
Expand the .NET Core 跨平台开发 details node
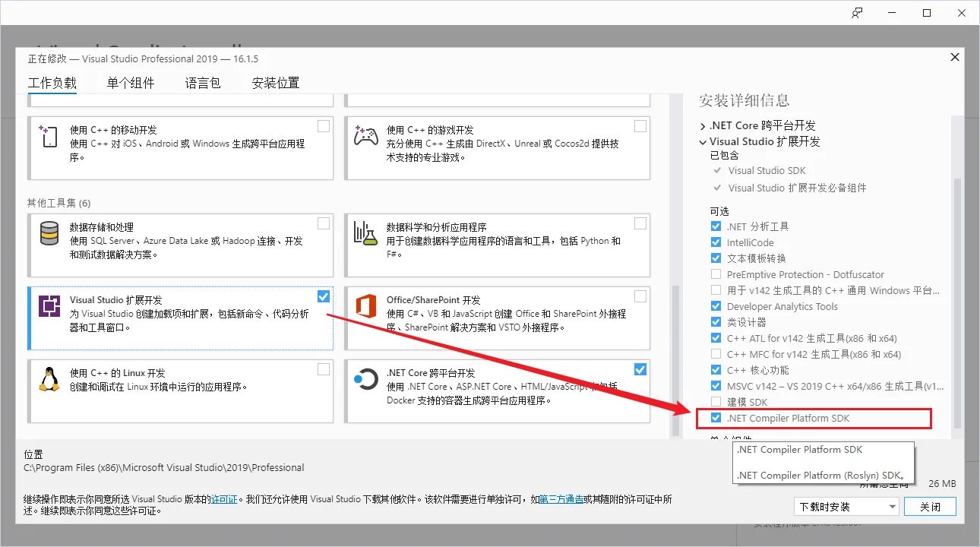click(x=703, y=126)
